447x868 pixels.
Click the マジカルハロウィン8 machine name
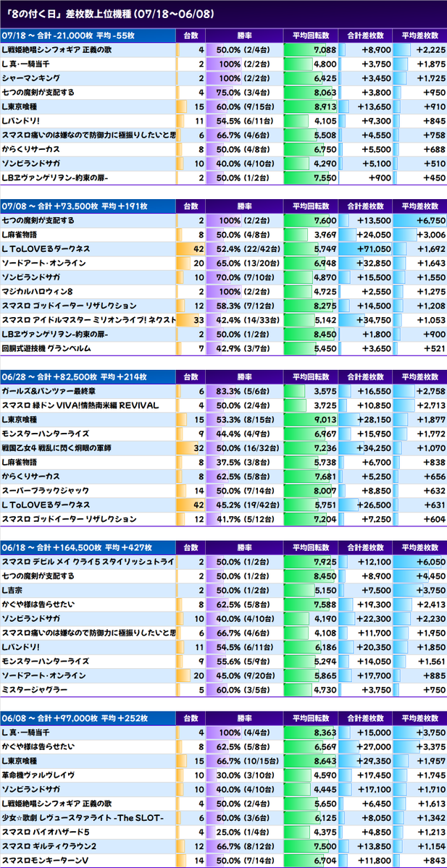click(x=38, y=292)
